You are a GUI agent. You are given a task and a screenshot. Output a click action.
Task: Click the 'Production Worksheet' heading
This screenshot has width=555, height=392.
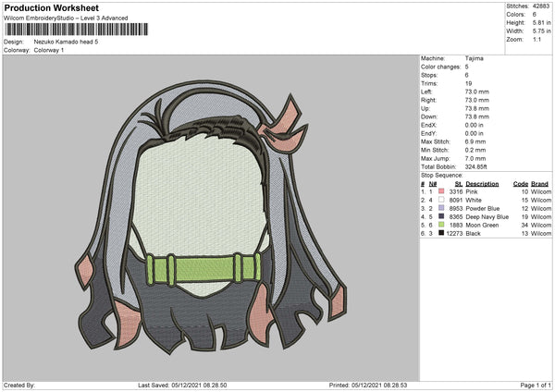point(52,7)
